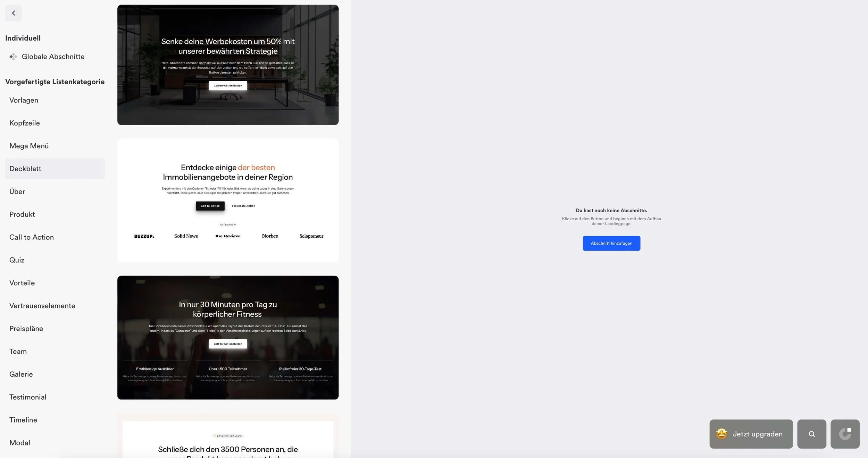Select the Fitness 30 Minuten hero template
The width and height of the screenshot is (868, 458).
click(x=228, y=338)
